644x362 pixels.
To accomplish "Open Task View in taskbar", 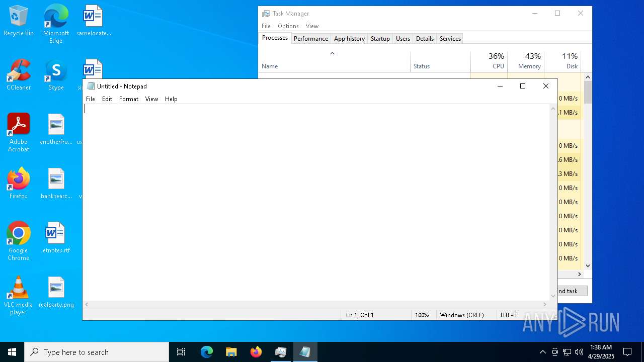I will [181, 352].
